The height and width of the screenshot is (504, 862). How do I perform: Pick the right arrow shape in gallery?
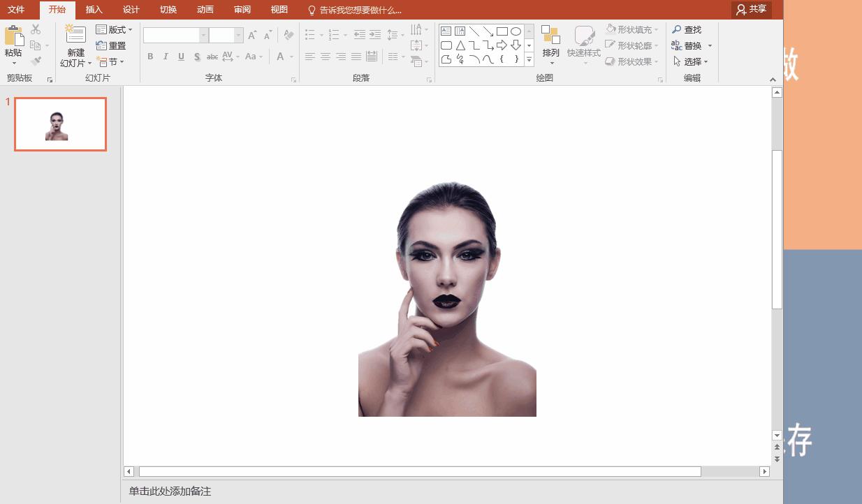502,45
